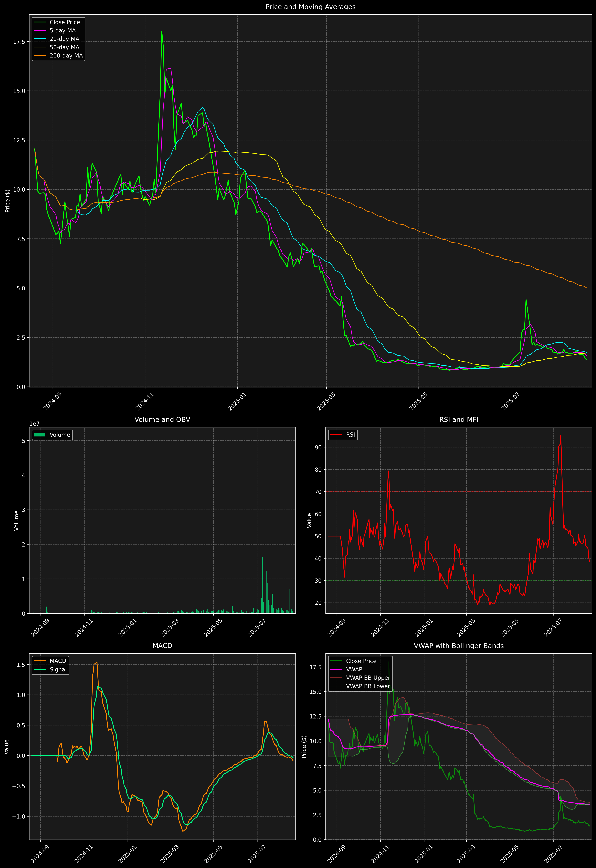This screenshot has height=868, width=596.
Task: Click the 17.5 price tick on top chart
Action: click(19, 42)
